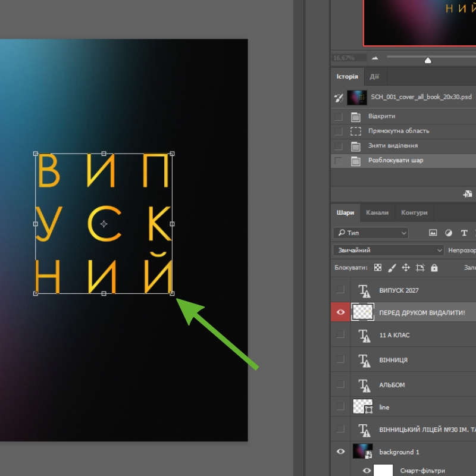This screenshot has width=476, height=476.
Task: Lock all padlock icon
Action: coord(434,267)
